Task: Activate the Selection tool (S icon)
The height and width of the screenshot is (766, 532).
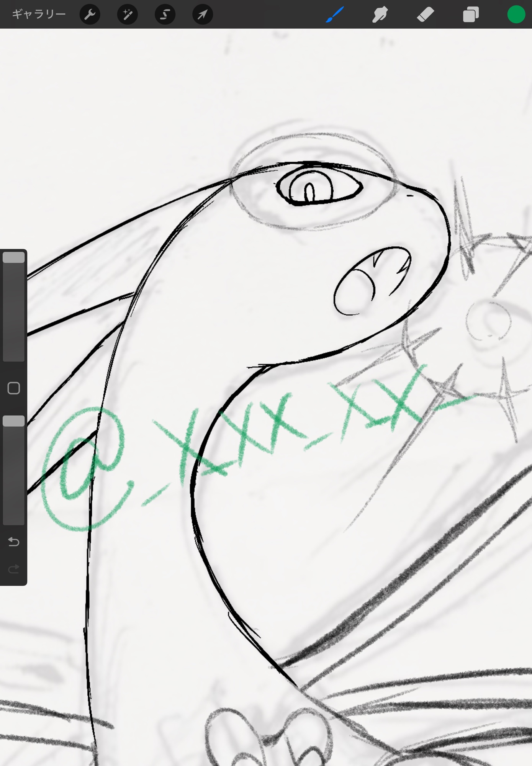Action: [x=165, y=15]
